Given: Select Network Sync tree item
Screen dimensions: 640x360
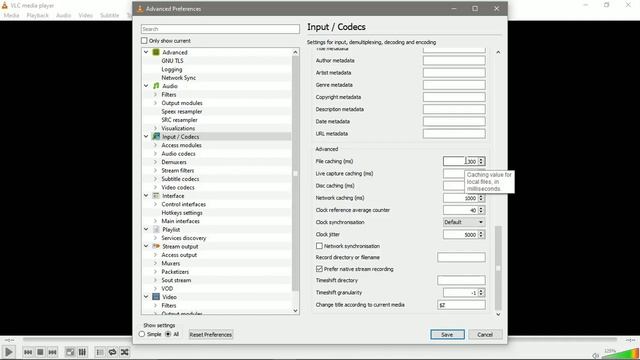Looking at the screenshot, I should (178, 78).
